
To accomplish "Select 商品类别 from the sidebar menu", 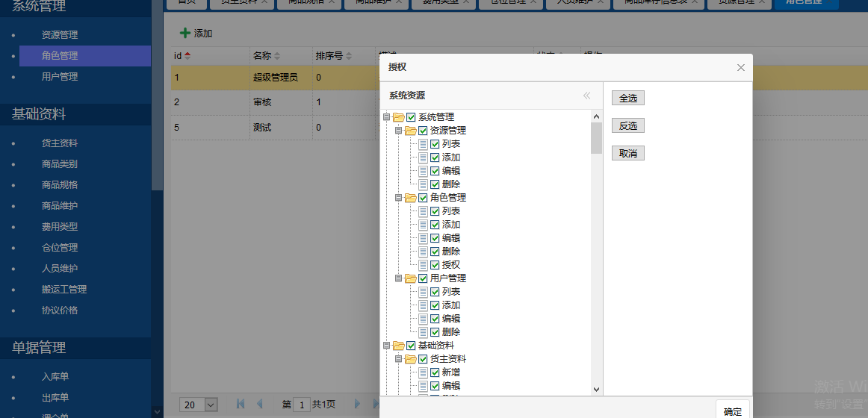I will tap(60, 164).
